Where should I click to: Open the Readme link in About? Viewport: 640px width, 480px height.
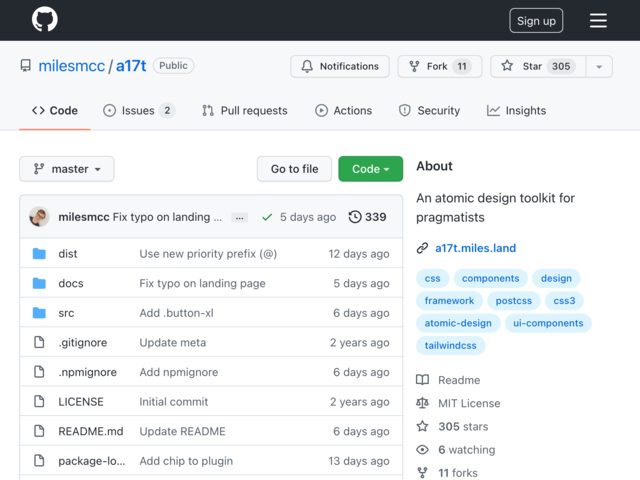point(448,380)
